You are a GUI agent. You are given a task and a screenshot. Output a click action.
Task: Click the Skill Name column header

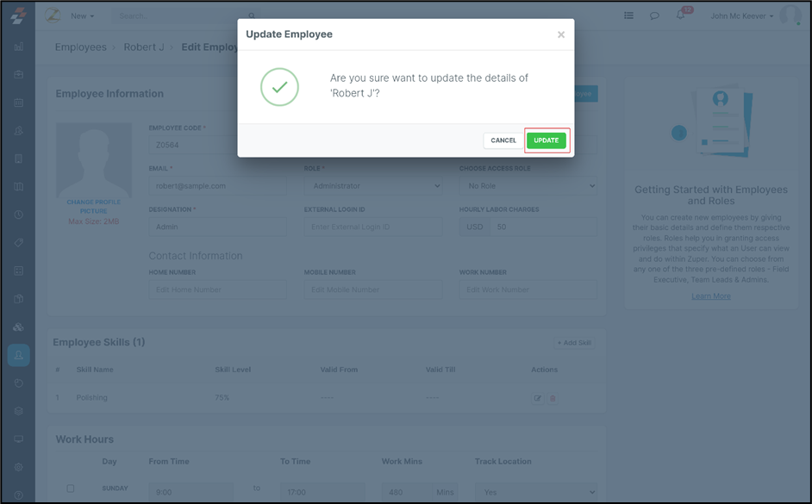click(95, 370)
